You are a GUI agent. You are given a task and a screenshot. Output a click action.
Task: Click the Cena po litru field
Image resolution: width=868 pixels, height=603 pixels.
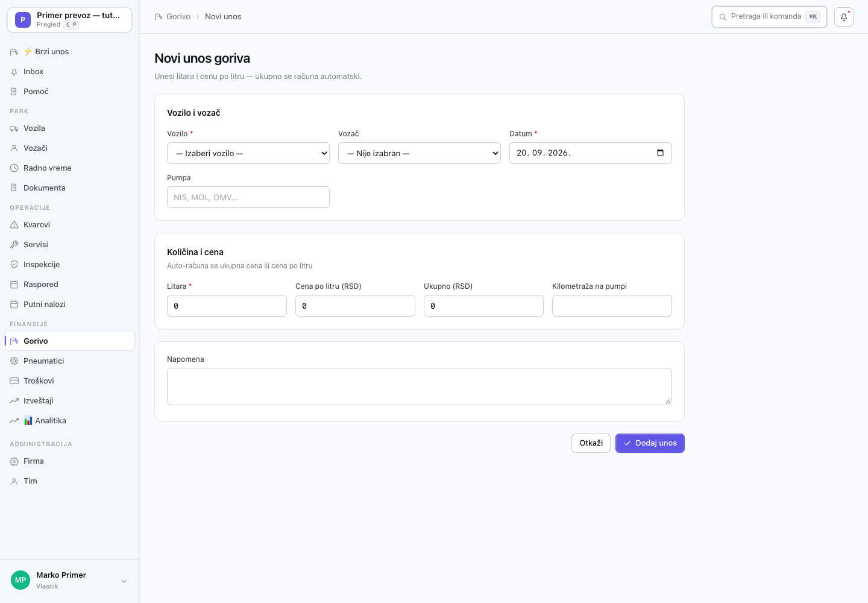(x=355, y=306)
